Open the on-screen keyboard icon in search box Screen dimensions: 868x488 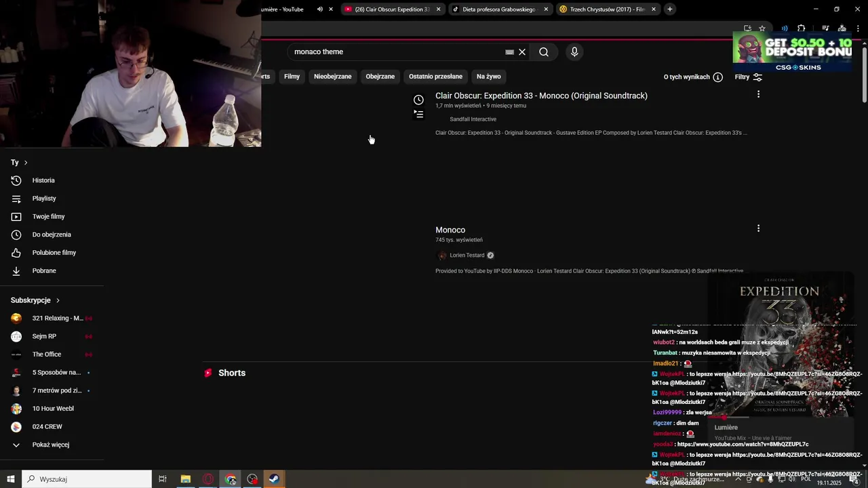[x=509, y=52]
